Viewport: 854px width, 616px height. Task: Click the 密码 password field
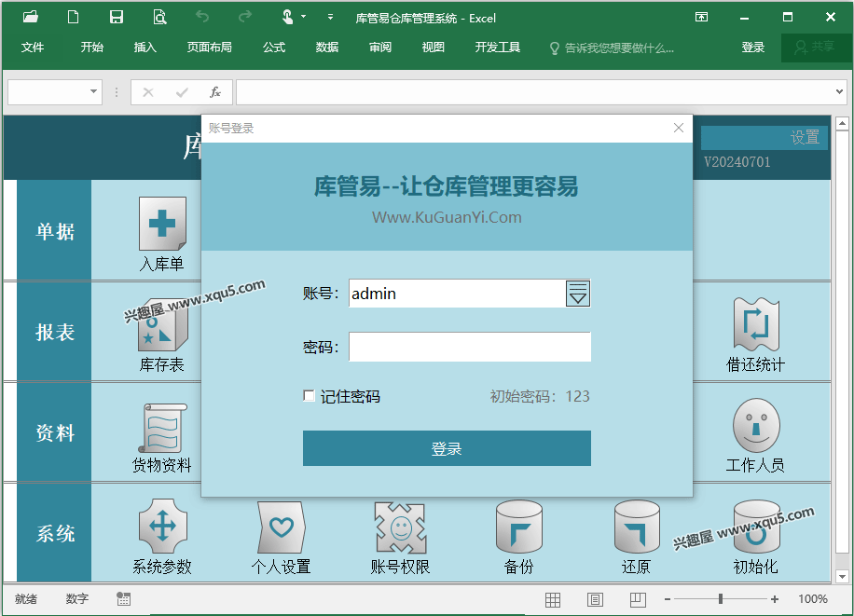470,347
